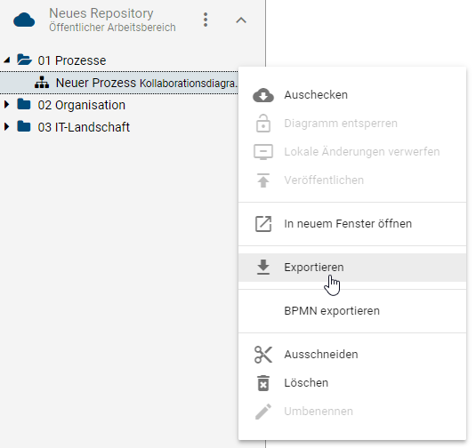476x448 pixels.
Task: Click the pencil rename icon
Action: (x=263, y=412)
